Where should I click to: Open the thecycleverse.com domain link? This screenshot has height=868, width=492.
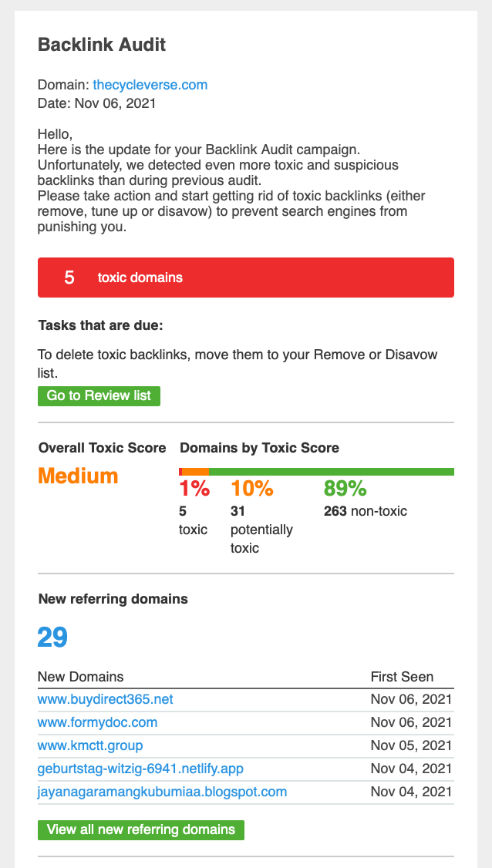[x=150, y=85]
